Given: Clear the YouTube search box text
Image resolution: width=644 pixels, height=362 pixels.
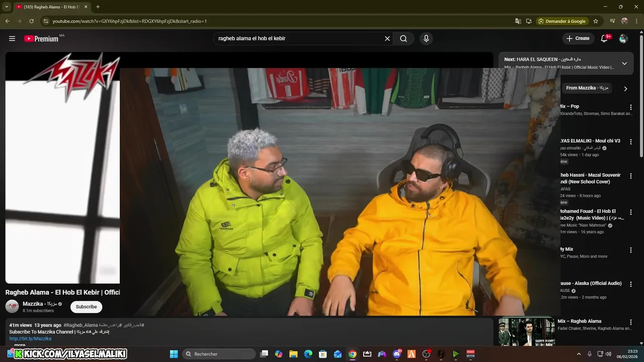Looking at the screenshot, I should coord(387,39).
